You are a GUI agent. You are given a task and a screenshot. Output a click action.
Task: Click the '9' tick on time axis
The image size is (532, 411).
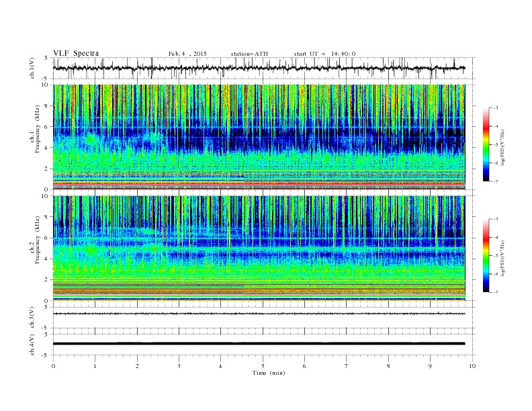430,366
